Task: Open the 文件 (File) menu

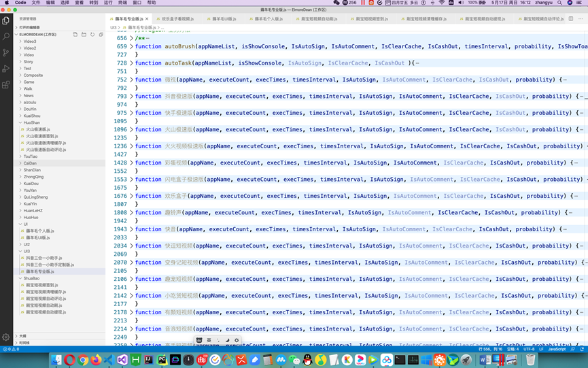Action: pyautogui.click(x=35, y=3)
